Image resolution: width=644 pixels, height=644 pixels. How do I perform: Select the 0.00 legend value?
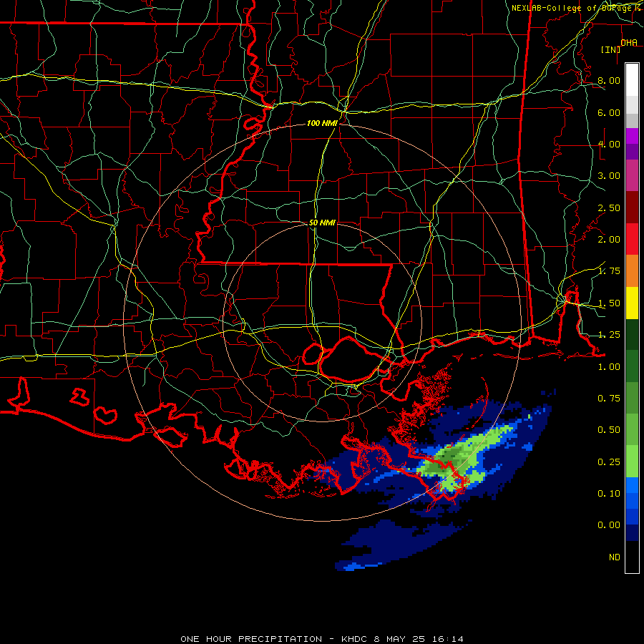pos(609,525)
